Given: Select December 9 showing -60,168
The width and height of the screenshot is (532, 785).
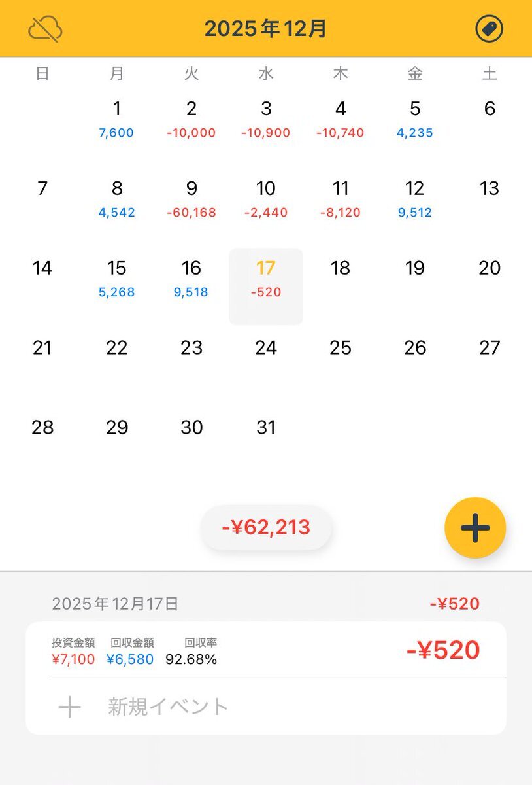Looking at the screenshot, I should point(191,199).
